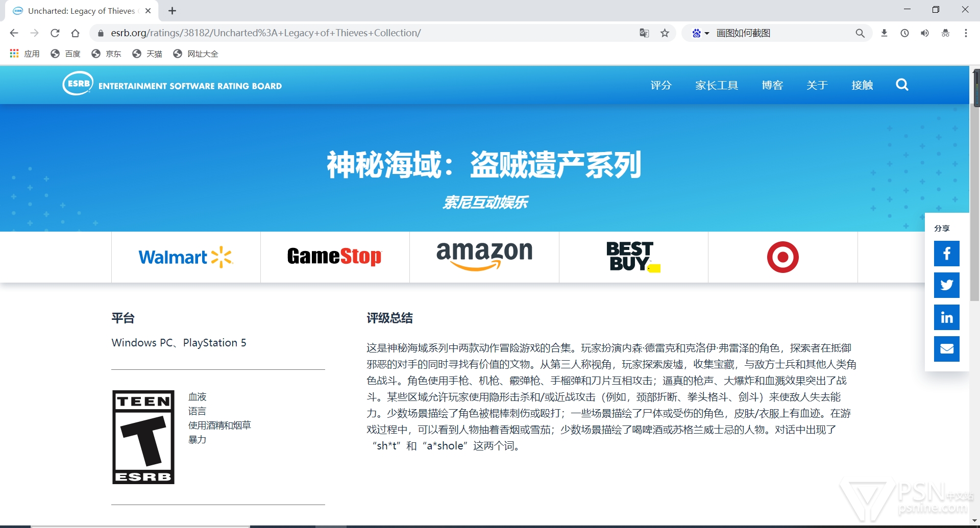This screenshot has width=980, height=528.
Task: Select the 使用酒精和烟草 content descriptor
Action: click(219, 425)
